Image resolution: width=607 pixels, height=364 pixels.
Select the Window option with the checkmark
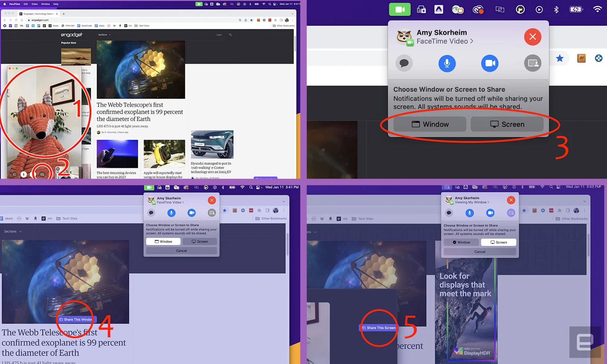(x=461, y=242)
